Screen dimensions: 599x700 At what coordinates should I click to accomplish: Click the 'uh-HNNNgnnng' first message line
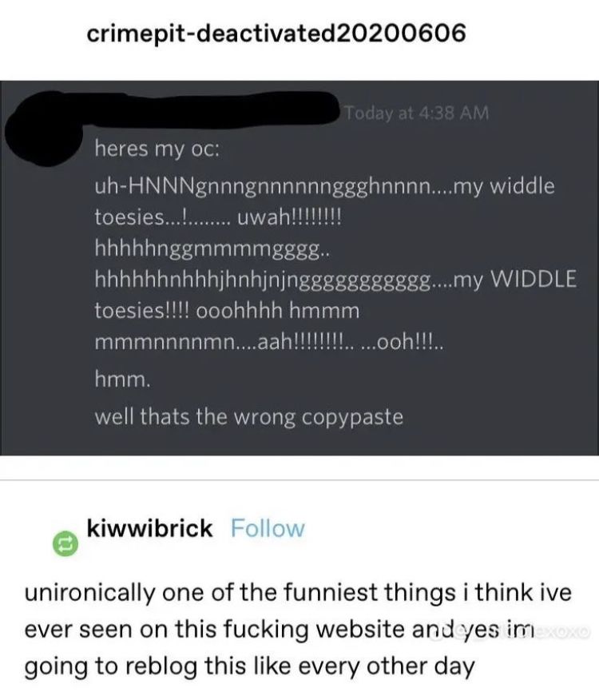coord(324,187)
